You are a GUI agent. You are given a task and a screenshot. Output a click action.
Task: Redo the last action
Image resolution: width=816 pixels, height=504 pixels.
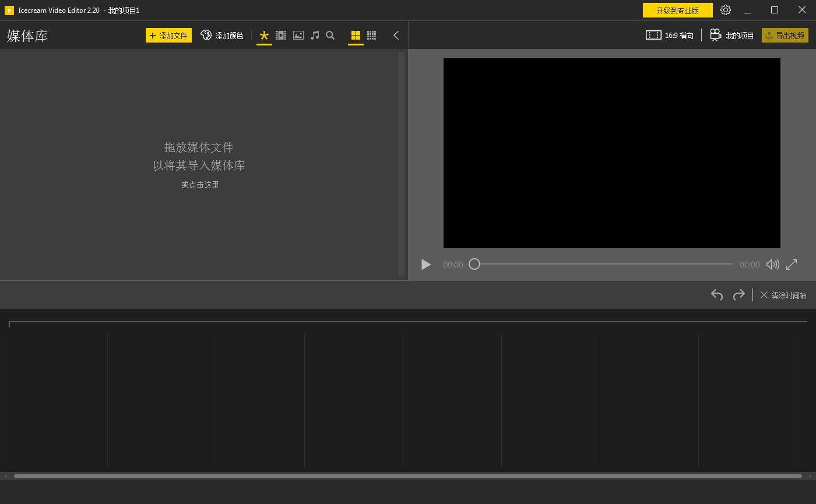click(739, 295)
